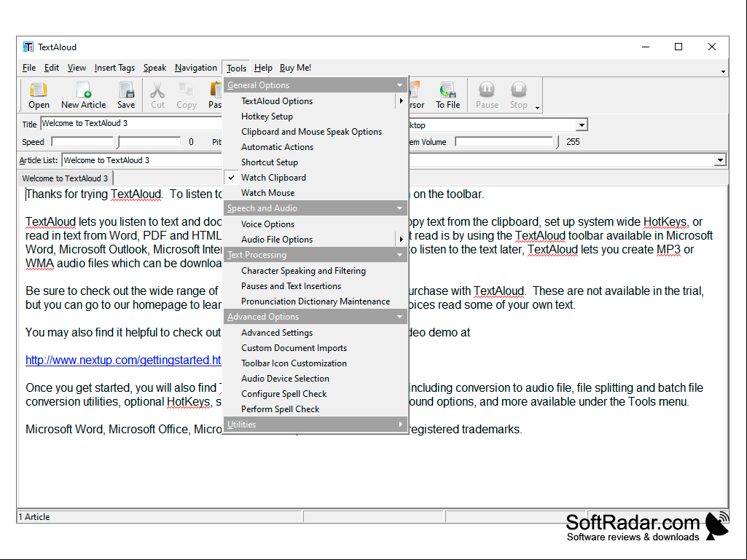Switch to the Welcome to TextAloud 3 tab
This screenshot has width=747, height=560.
[66, 178]
